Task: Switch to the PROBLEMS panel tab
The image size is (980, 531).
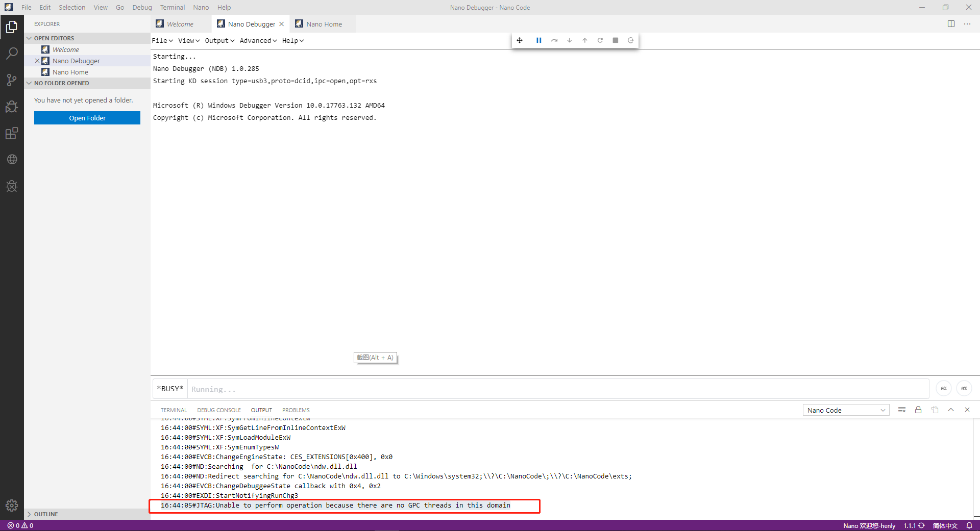Action: [x=296, y=410]
